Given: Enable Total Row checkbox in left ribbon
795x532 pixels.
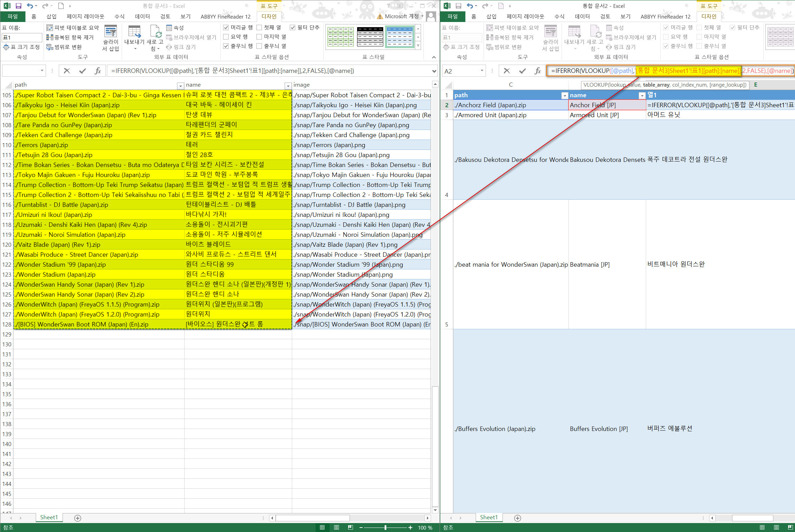Looking at the screenshot, I should 226,37.
